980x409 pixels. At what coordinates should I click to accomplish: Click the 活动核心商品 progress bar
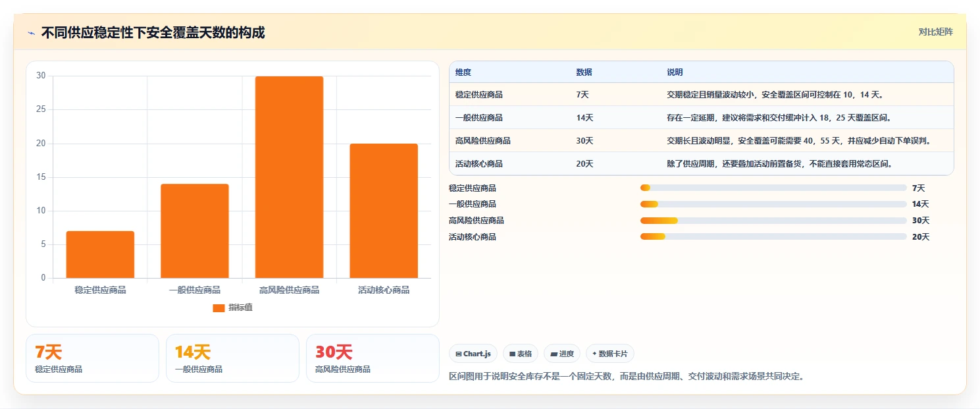point(773,236)
